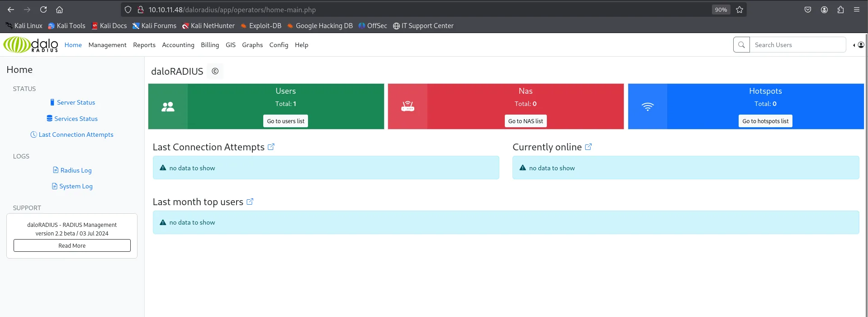Screen dimensions: 868x317
Task: Open Services Status link
Action: click(72, 119)
